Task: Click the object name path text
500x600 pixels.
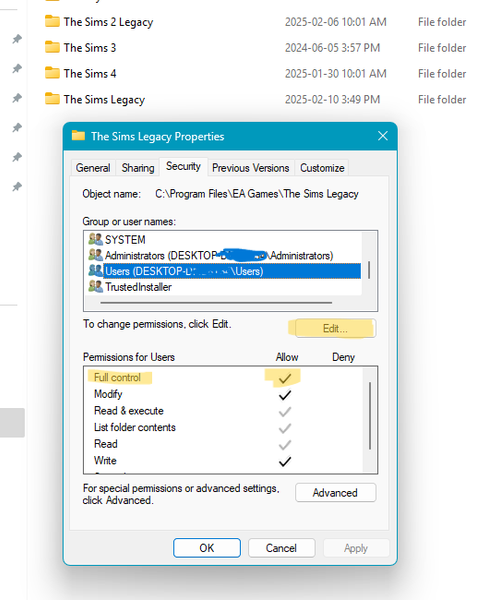Action: click(x=257, y=194)
